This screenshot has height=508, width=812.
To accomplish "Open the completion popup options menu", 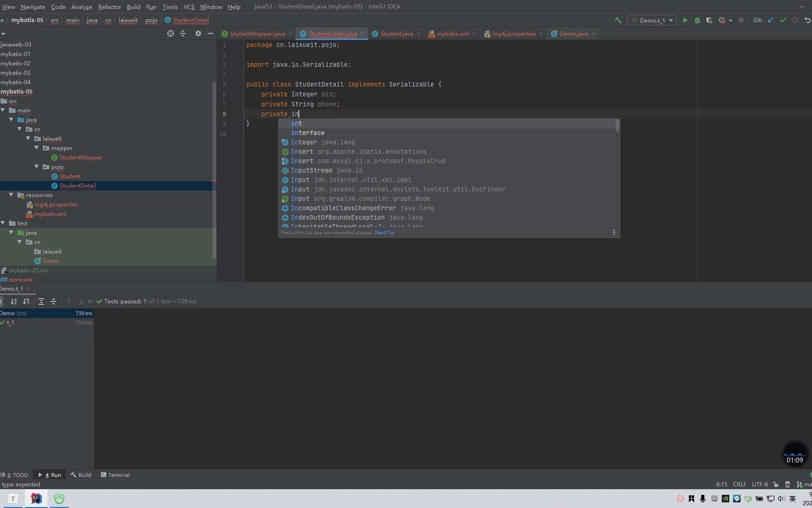I will click(614, 232).
